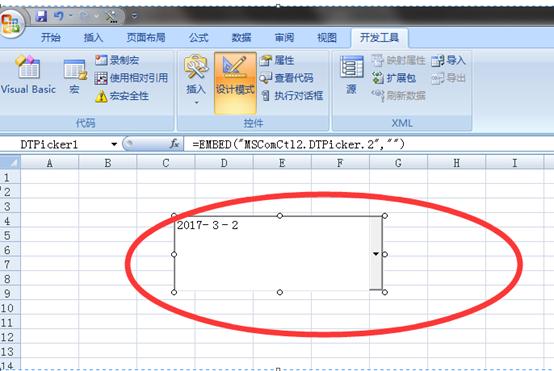554x371 pixels.
Task: Click the Office button logo
Action: [x=11, y=23]
